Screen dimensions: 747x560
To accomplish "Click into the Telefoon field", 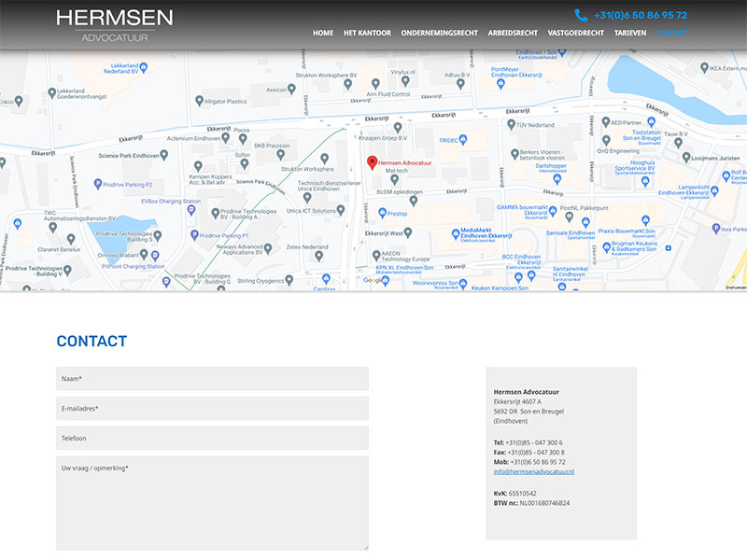I will pyautogui.click(x=213, y=438).
